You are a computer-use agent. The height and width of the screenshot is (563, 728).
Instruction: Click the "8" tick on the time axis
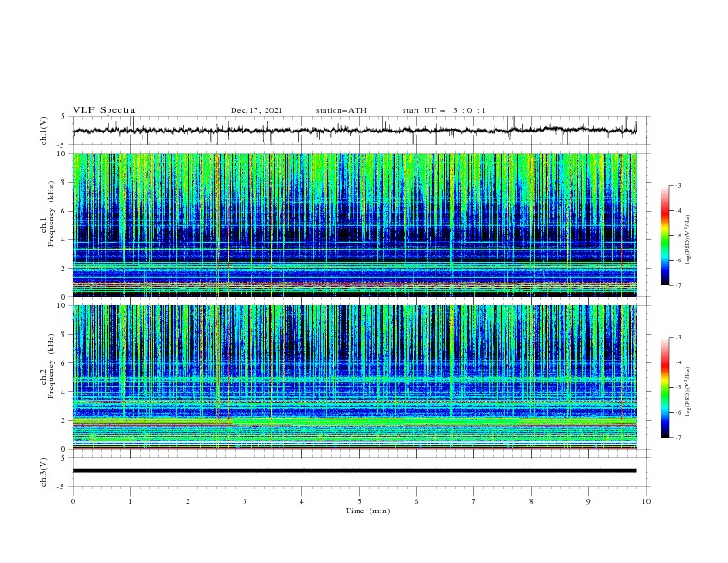pyautogui.click(x=531, y=501)
